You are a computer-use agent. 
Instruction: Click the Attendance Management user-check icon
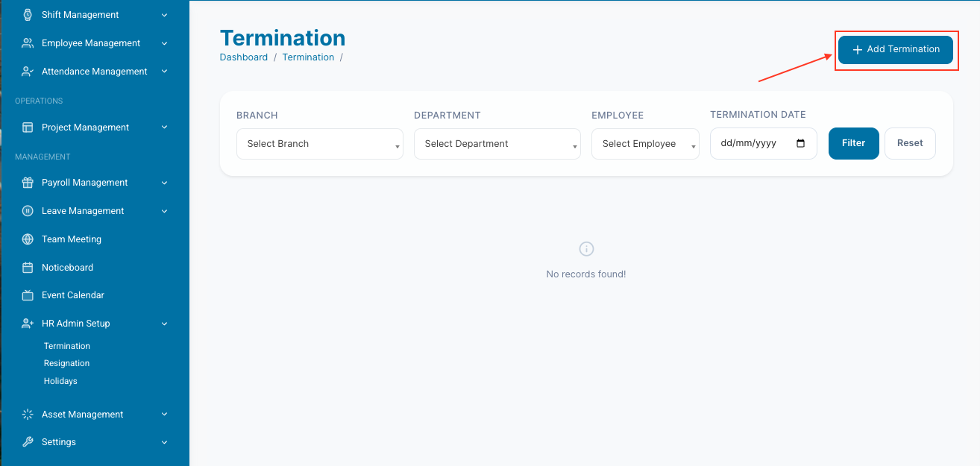point(28,72)
